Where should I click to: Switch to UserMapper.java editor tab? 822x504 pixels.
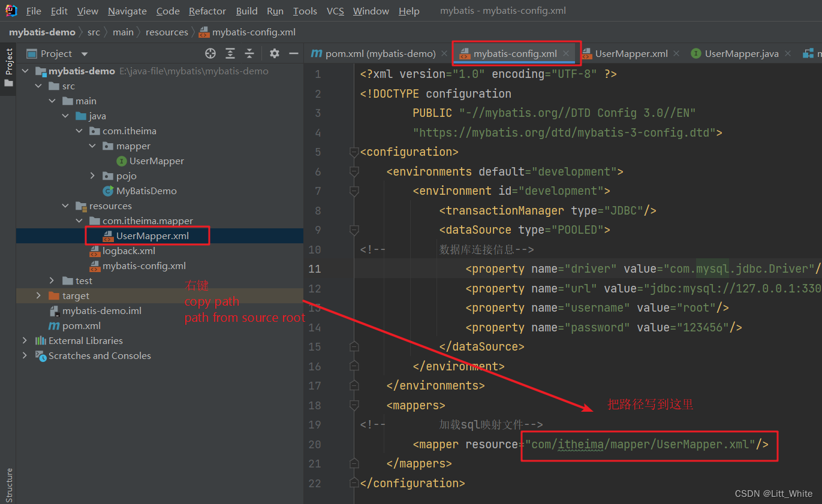click(741, 53)
